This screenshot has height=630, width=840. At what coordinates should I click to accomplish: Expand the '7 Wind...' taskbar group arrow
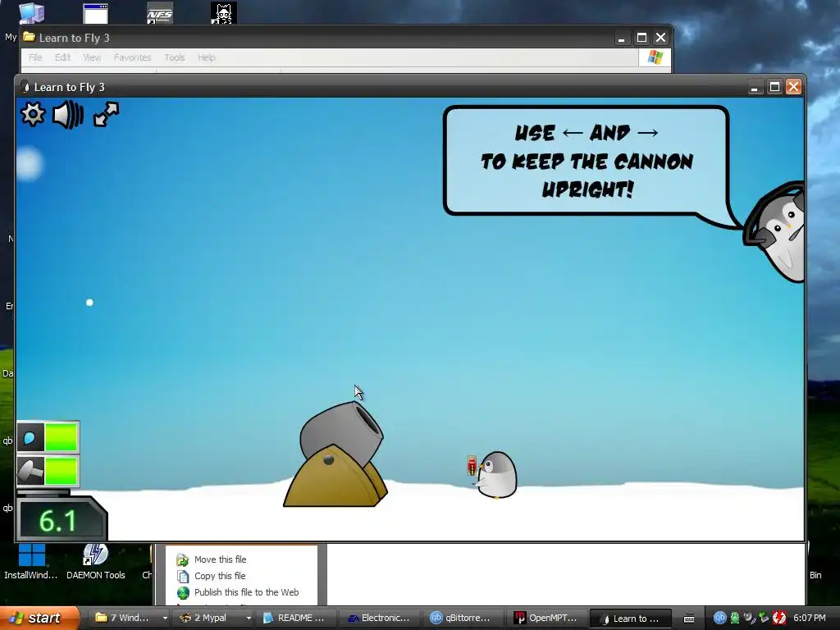pos(164,619)
